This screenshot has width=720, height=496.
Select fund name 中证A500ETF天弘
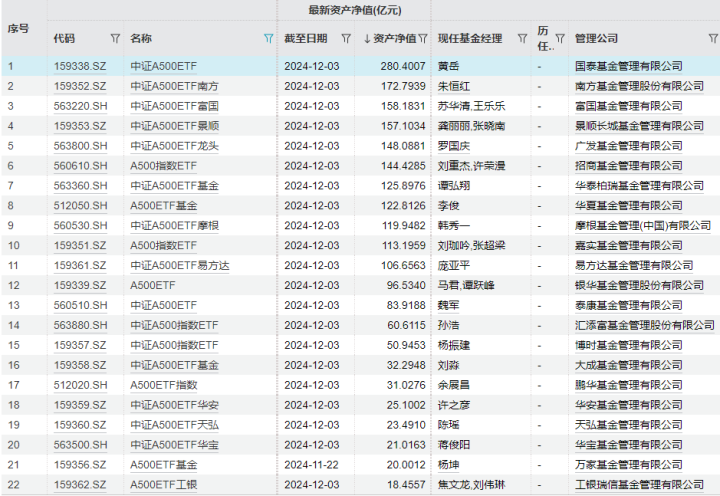coord(174,425)
